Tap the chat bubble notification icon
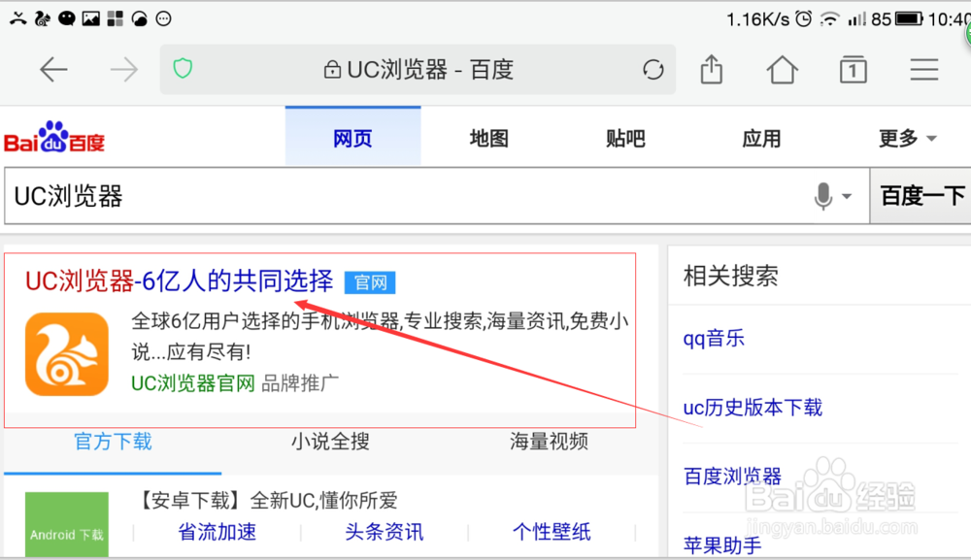Viewport: 971px width, 560px height. click(66, 18)
